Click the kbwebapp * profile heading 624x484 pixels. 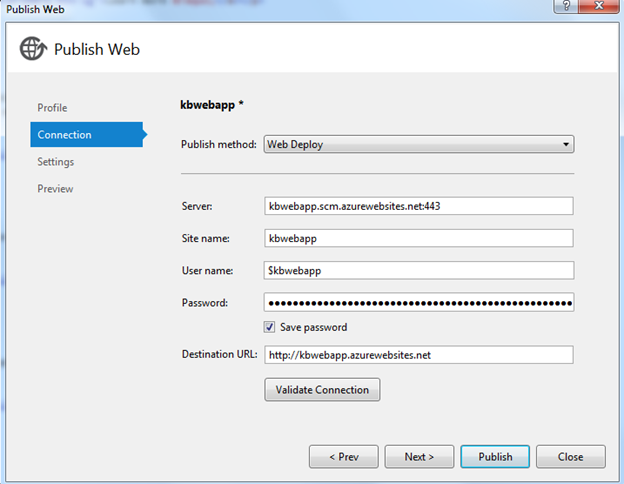[212, 105]
